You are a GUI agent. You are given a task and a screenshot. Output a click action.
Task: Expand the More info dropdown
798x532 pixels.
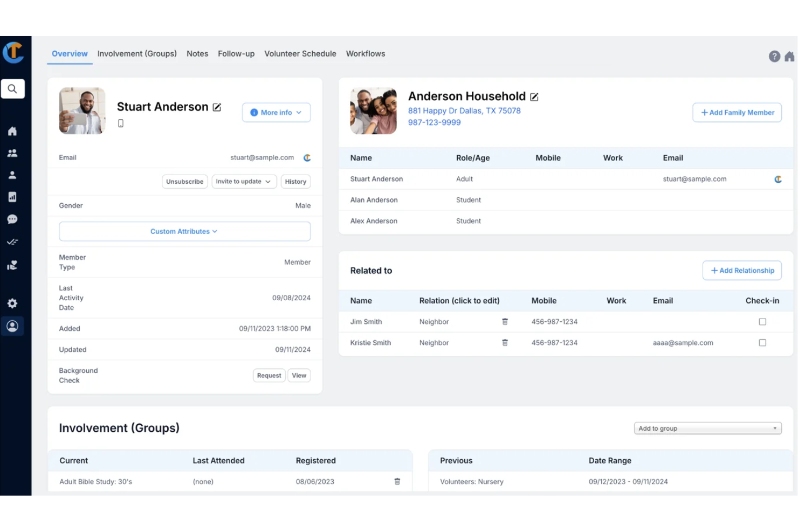point(276,113)
